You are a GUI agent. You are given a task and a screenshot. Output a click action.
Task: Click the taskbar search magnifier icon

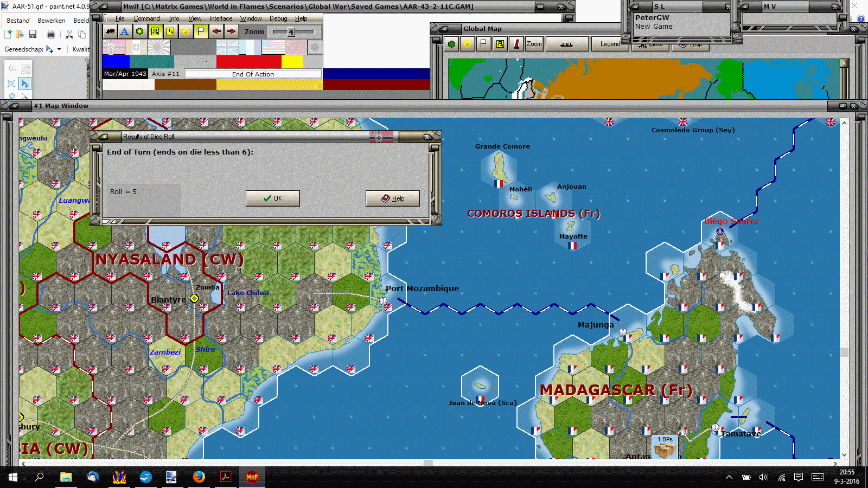pyautogui.click(x=39, y=477)
